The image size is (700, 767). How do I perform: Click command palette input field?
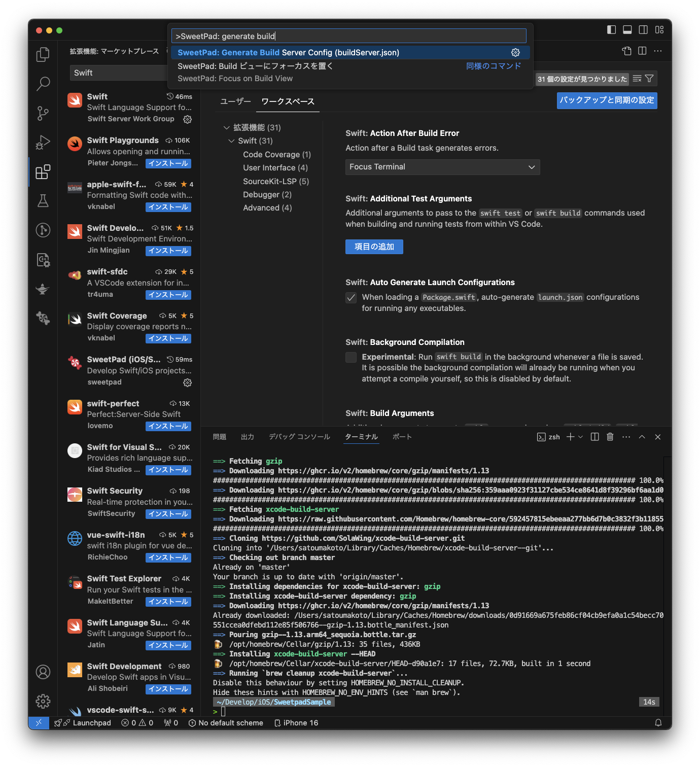[x=349, y=36]
